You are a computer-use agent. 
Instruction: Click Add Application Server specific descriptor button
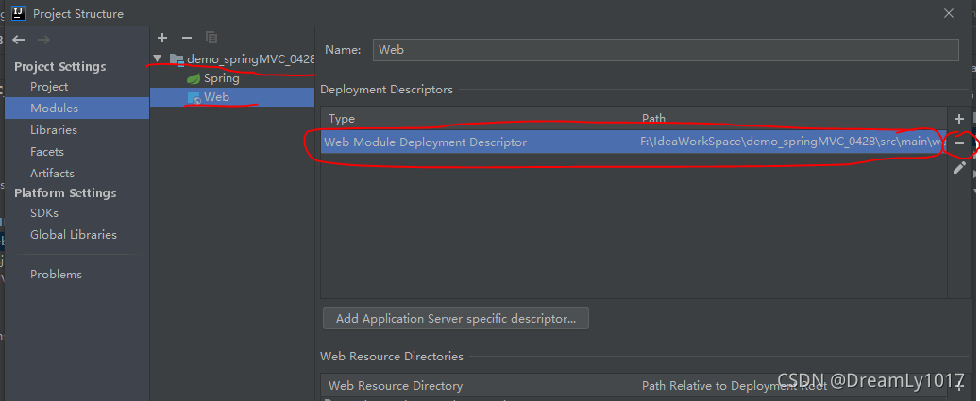tap(455, 319)
